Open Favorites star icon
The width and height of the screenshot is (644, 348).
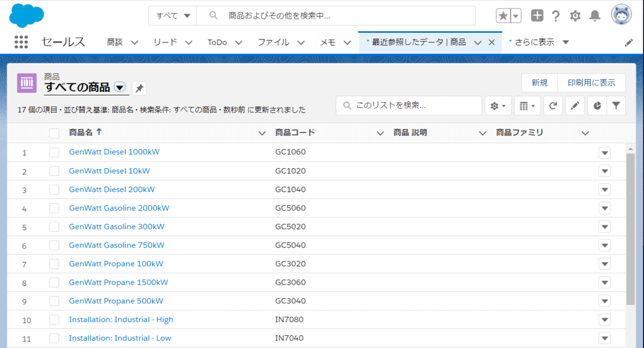(503, 16)
